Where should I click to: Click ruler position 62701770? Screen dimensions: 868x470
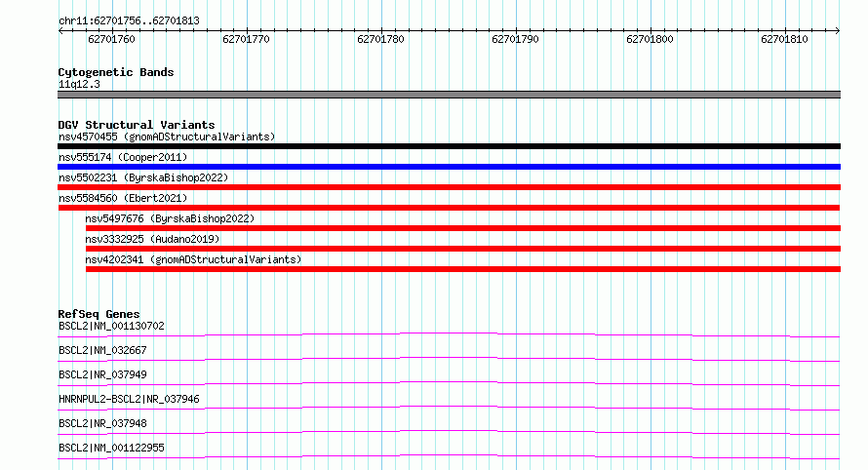coord(246,39)
